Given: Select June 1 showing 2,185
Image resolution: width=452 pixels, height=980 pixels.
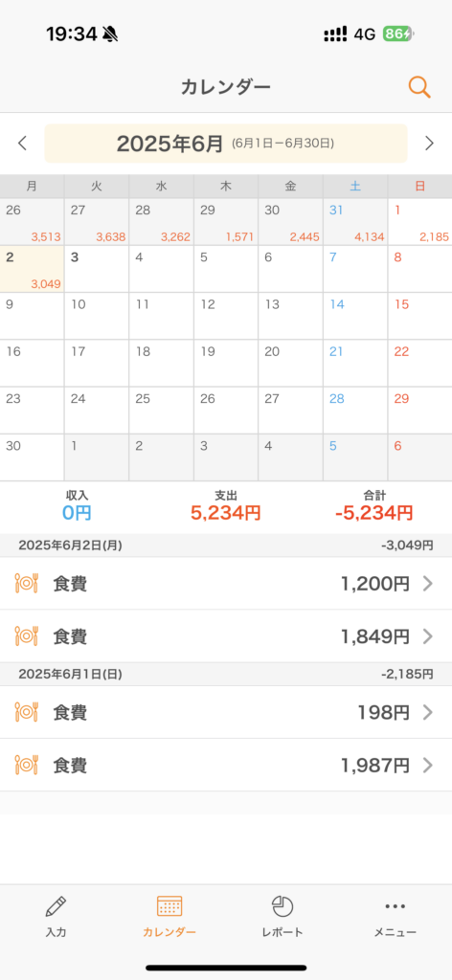Looking at the screenshot, I should (420, 222).
